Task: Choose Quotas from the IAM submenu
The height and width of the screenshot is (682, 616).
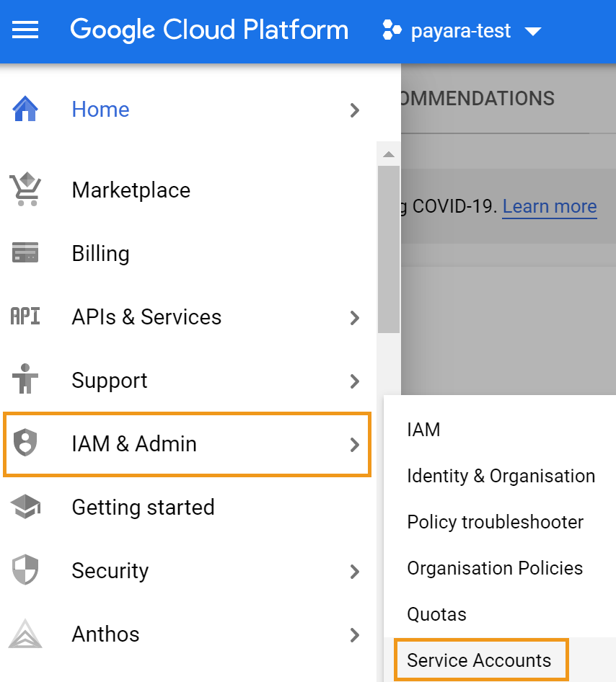Action: tap(436, 614)
